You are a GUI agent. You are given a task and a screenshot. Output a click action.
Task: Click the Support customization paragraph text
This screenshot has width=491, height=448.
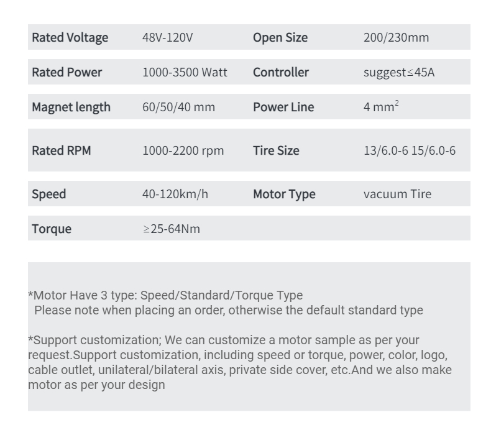[240, 362]
